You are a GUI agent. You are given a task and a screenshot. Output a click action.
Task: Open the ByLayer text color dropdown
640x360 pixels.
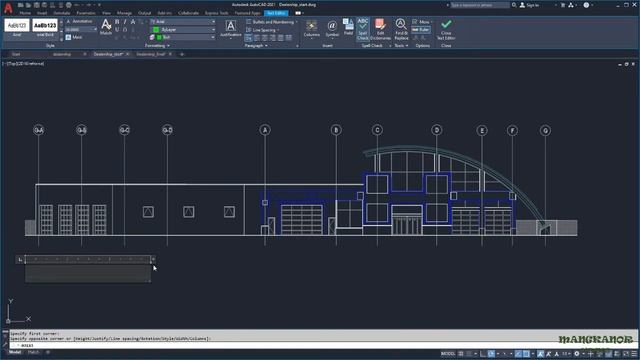pyautogui.click(x=182, y=30)
